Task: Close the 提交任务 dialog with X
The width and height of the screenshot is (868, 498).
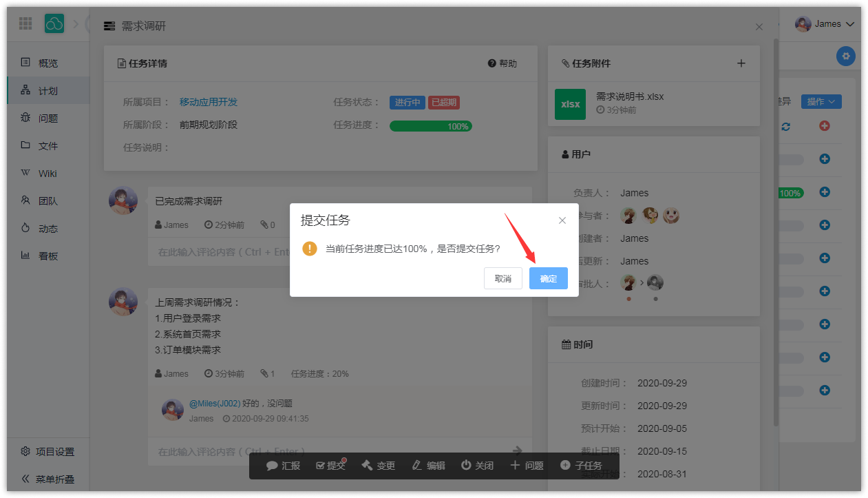Action: click(562, 220)
